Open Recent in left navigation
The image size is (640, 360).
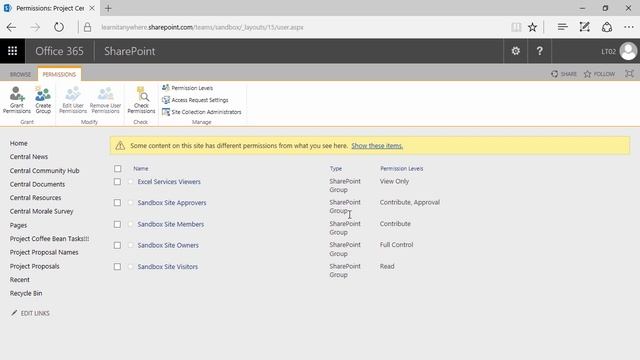click(x=20, y=280)
